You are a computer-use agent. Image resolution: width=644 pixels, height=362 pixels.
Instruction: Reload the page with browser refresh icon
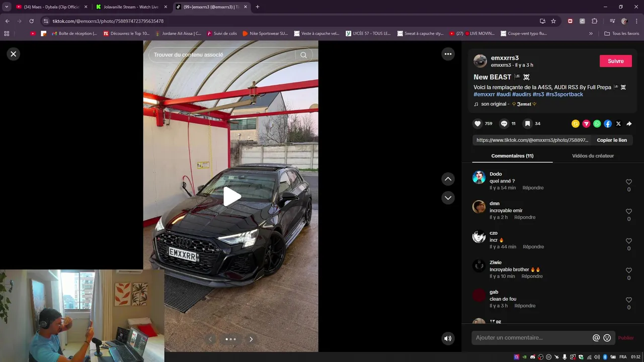click(31, 21)
